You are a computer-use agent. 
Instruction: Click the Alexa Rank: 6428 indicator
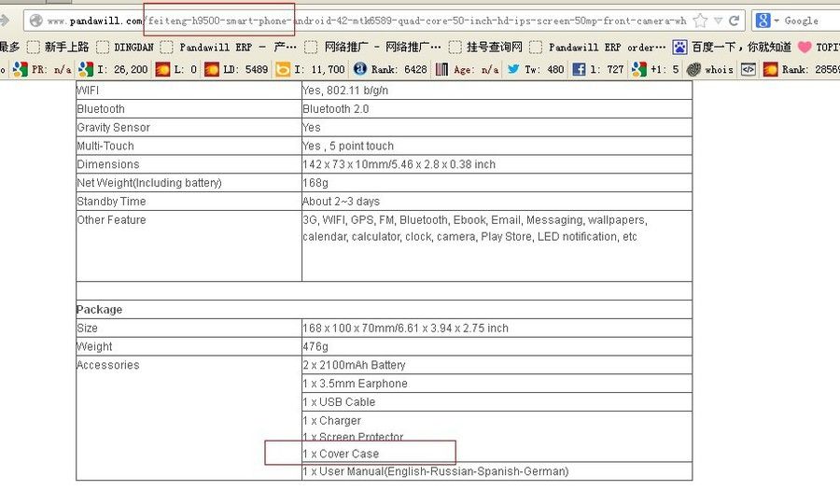390,69
